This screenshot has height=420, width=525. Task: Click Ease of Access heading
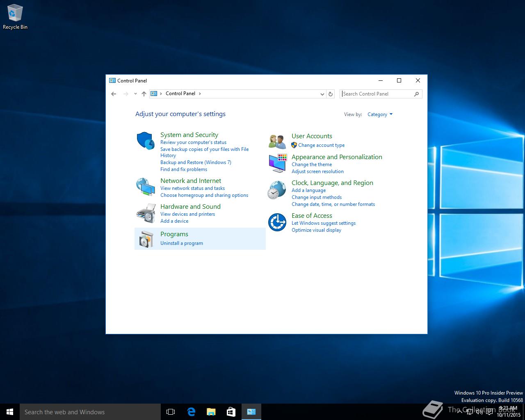coord(312,216)
